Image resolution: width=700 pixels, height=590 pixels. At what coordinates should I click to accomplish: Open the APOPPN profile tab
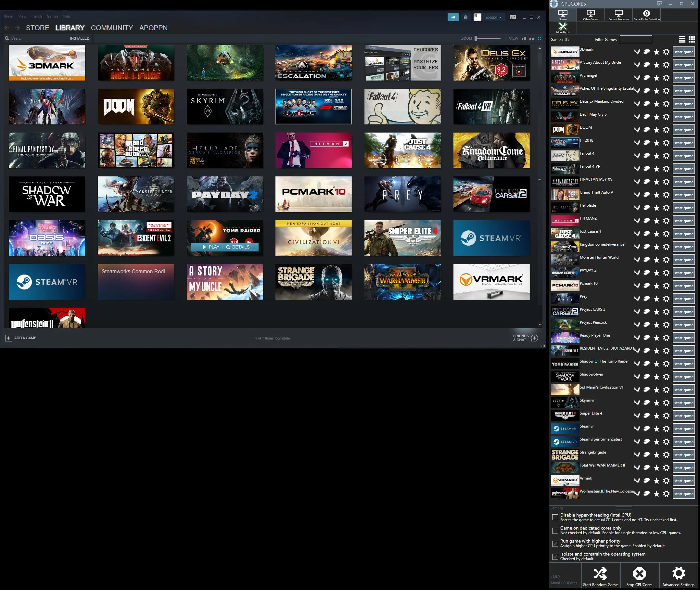point(154,28)
